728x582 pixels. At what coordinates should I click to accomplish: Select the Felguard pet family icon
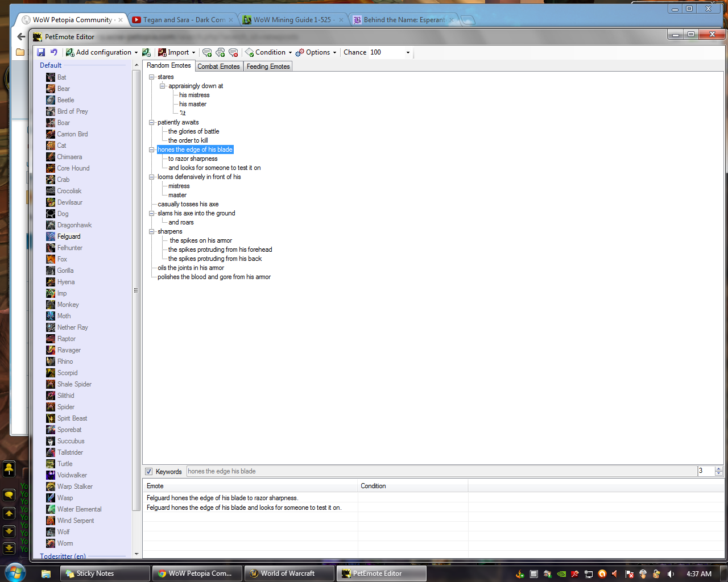pos(51,236)
